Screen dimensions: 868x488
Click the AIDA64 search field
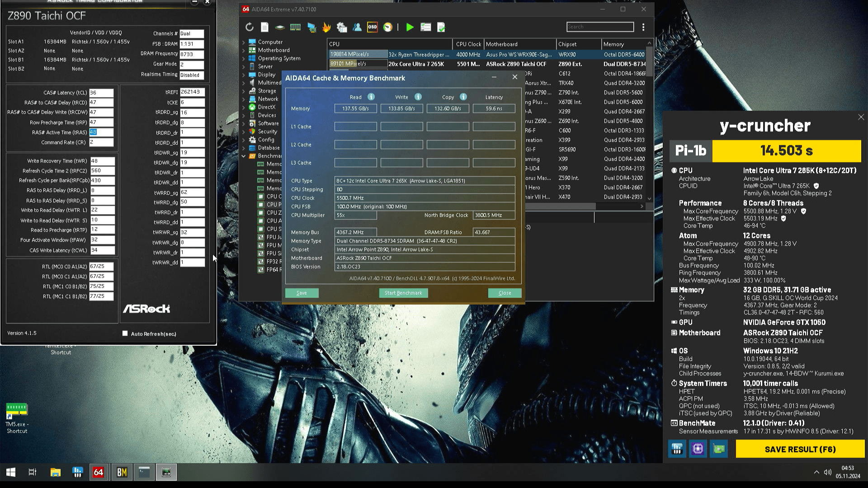tap(600, 27)
